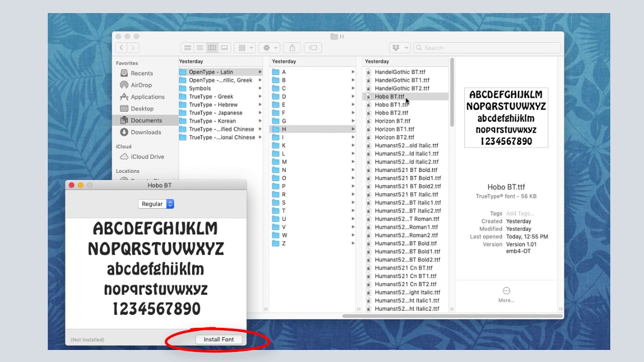
Task: Click the Hobo BT font preview thumbnail
Action: click(506, 118)
